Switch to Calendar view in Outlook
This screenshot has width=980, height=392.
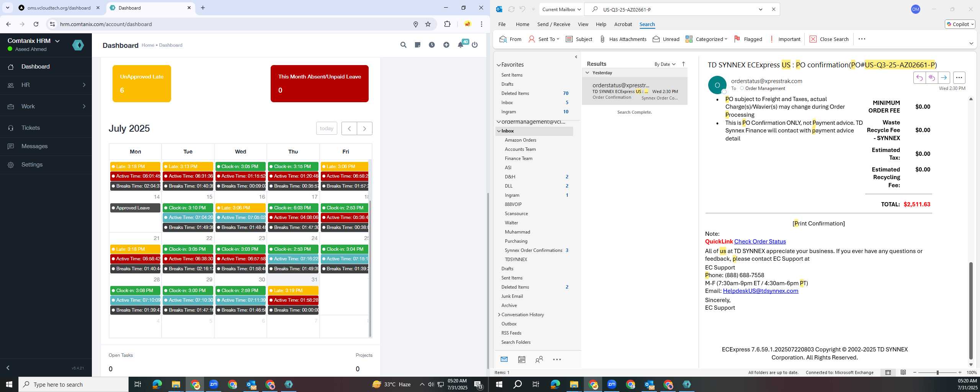click(x=521, y=359)
